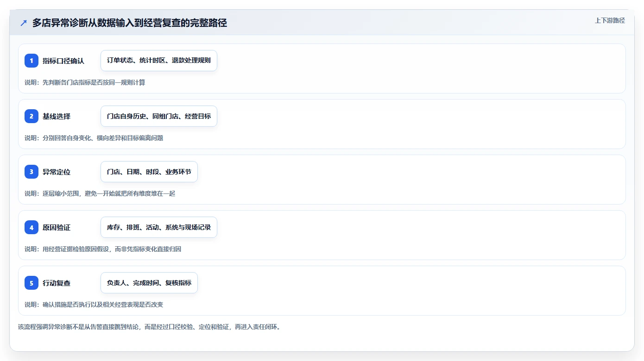This screenshot has width=644, height=361.
Task: Click the 上下游路径 label in header
Action: 610,20
